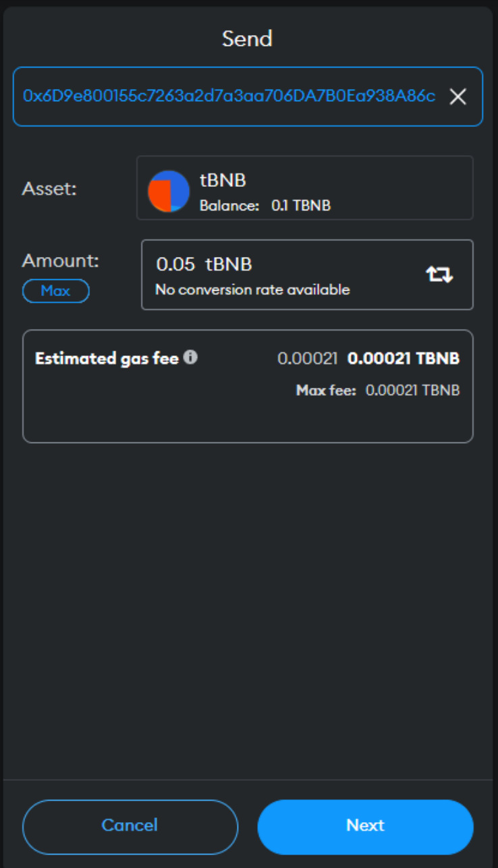Screen dimensions: 498x868
Task: Click the 0.05 amount input field
Action: tap(307, 275)
